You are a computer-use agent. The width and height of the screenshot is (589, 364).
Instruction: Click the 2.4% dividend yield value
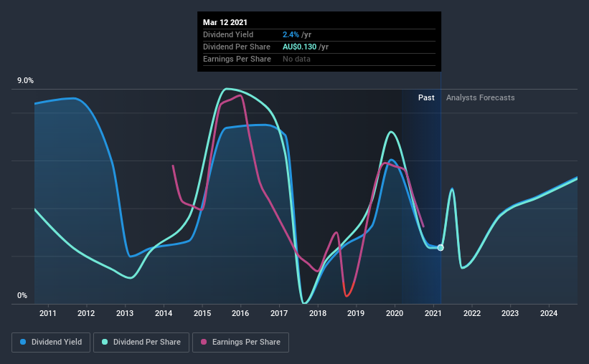point(291,34)
